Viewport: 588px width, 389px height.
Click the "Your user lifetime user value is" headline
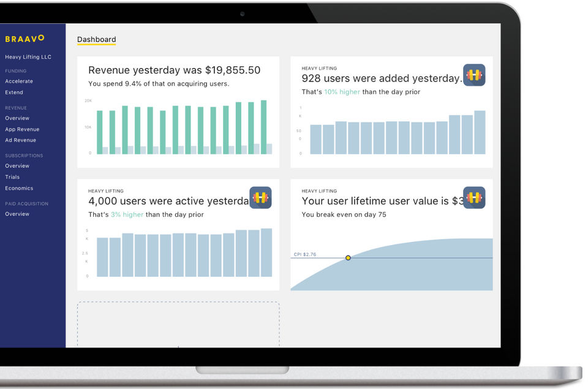(382, 201)
